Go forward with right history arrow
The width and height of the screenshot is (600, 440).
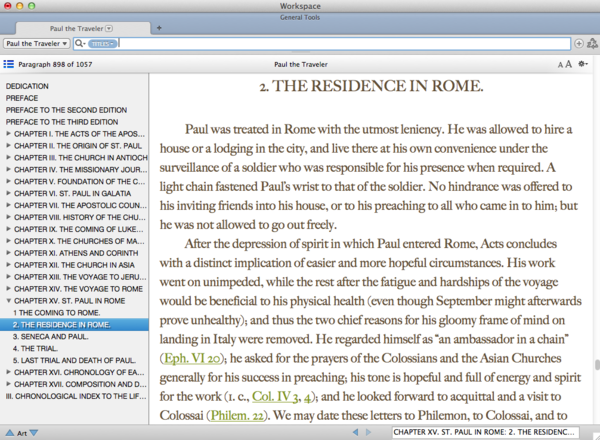(368, 432)
